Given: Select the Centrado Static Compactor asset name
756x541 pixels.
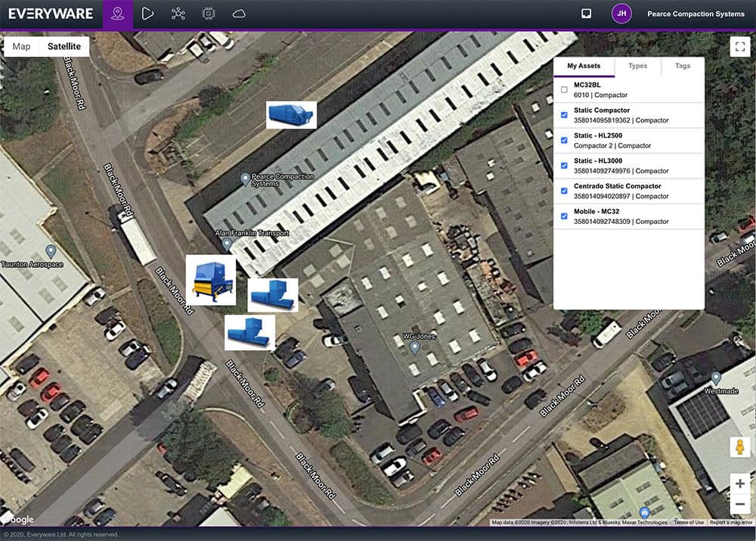Looking at the screenshot, I should click(618, 186).
